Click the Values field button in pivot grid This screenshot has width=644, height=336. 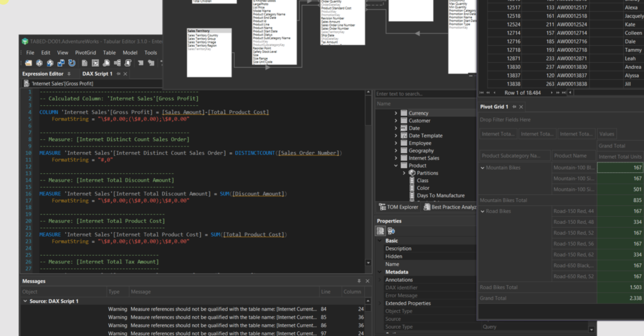pyautogui.click(x=607, y=134)
